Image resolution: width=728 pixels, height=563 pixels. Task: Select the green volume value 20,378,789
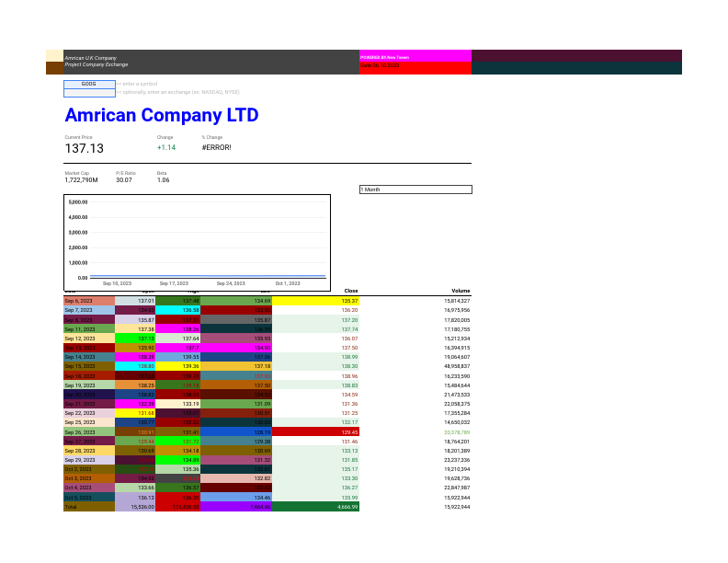coord(457,432)
